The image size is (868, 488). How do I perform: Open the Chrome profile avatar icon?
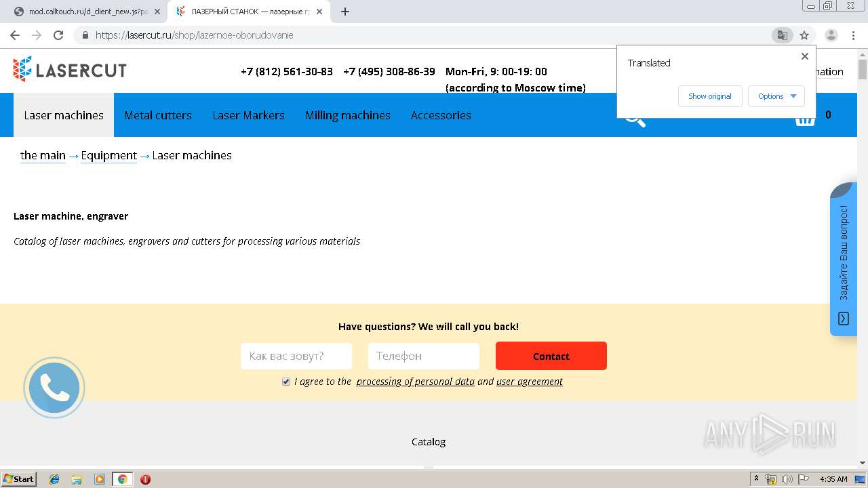pyautogui.click(x=831, y=35)
